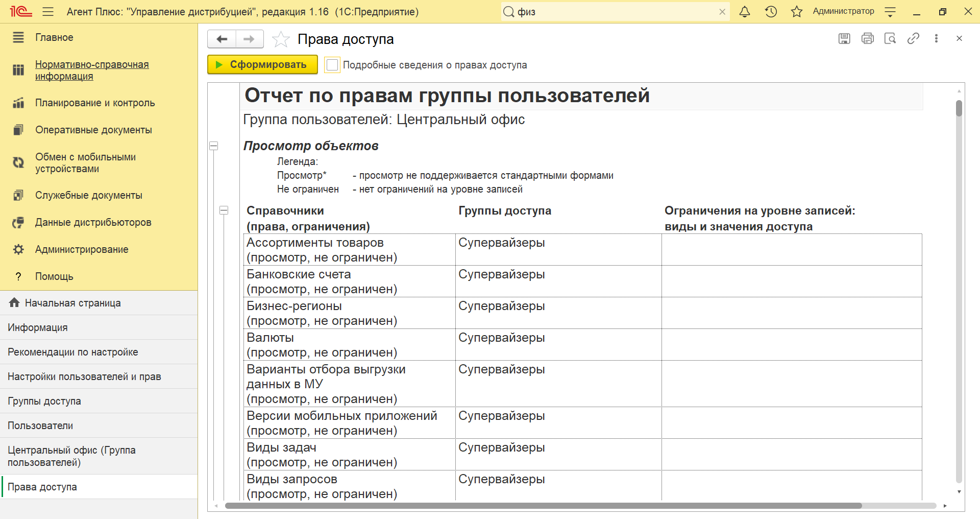Print the report using printer icon
This screenshot has width=980, height=519.
click(x=868, y=38)
